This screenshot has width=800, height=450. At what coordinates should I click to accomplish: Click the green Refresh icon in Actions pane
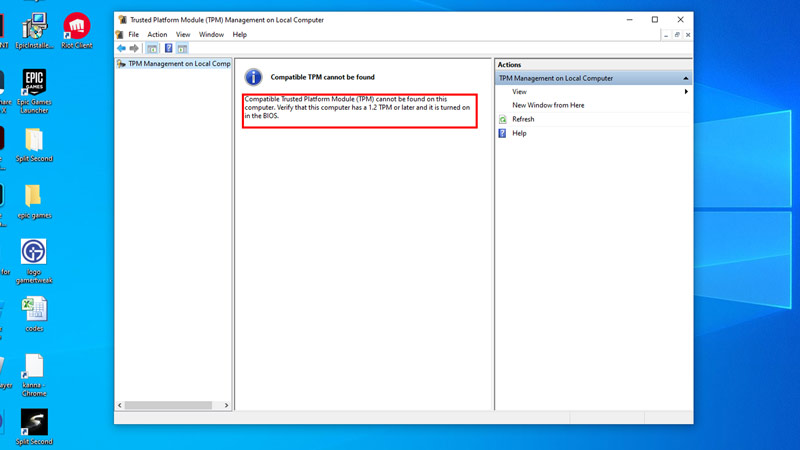[x=503, y=119]
